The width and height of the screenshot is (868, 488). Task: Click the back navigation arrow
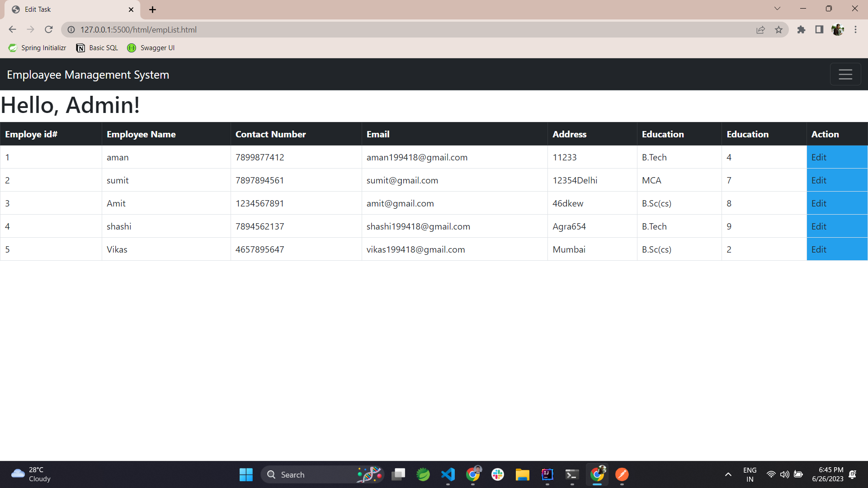tap(12, 29)
